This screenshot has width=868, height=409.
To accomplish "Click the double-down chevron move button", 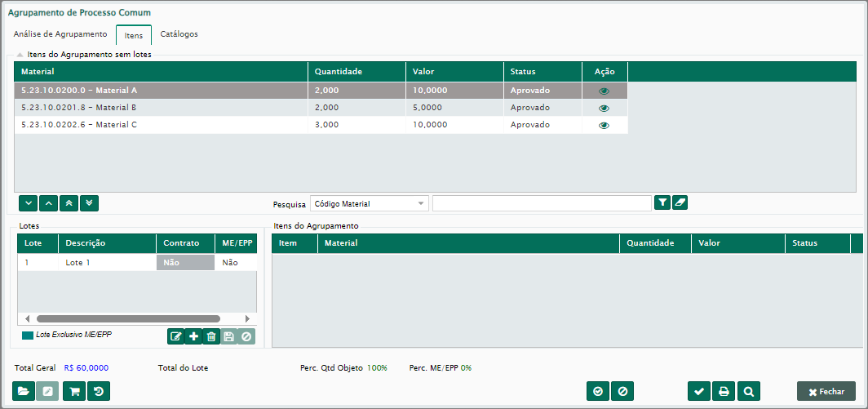I will pos(90,202).
